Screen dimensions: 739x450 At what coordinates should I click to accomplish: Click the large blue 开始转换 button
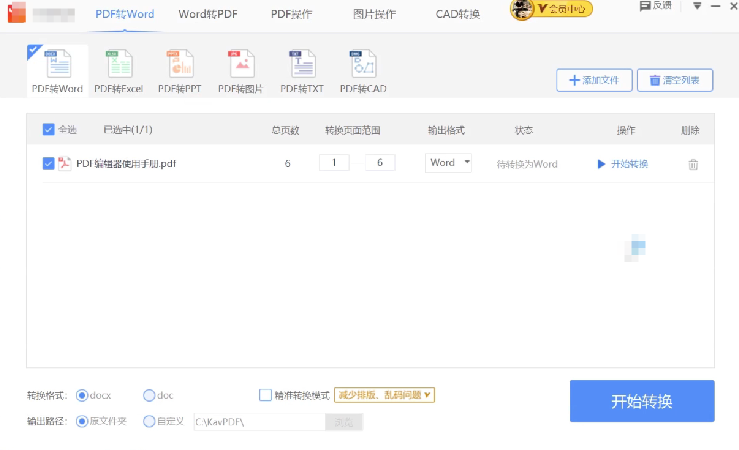pos(642,401)
